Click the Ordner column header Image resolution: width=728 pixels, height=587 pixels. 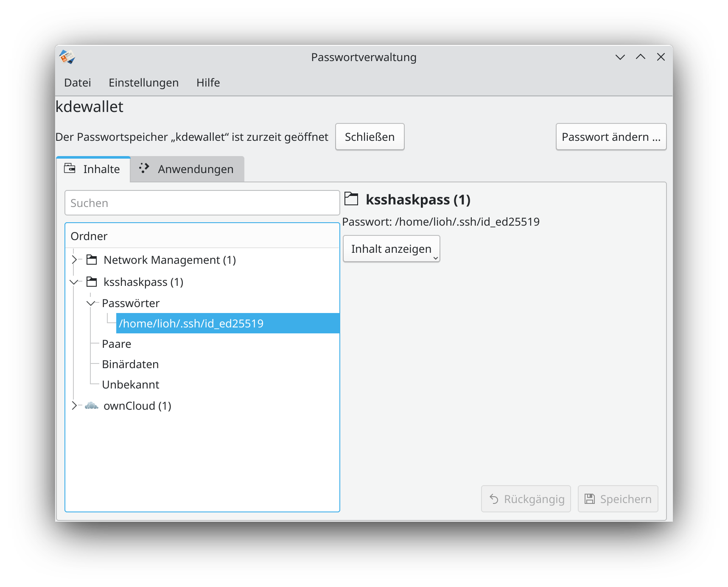(202, 236)
